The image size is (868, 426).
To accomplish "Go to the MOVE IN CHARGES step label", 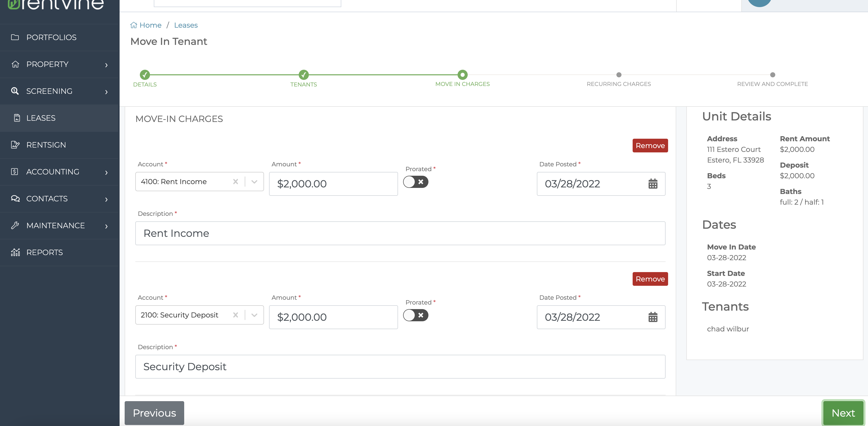I will 462,84.
